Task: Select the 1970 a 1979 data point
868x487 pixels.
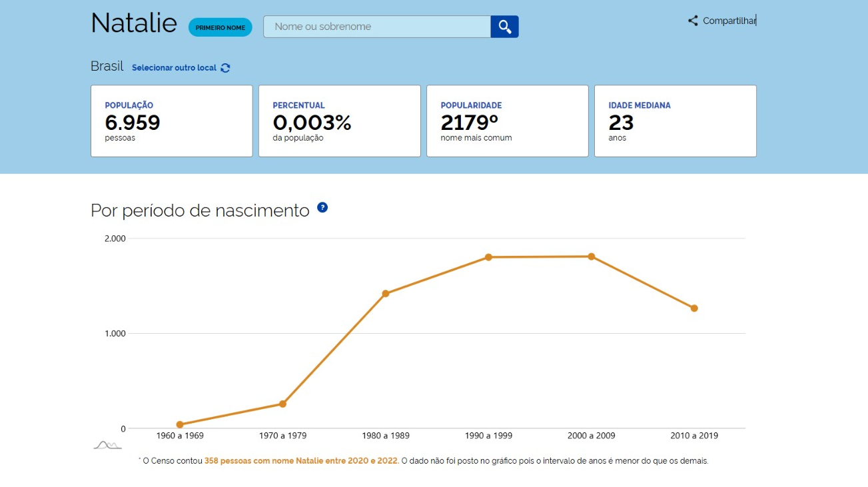Action: (282, 404)
